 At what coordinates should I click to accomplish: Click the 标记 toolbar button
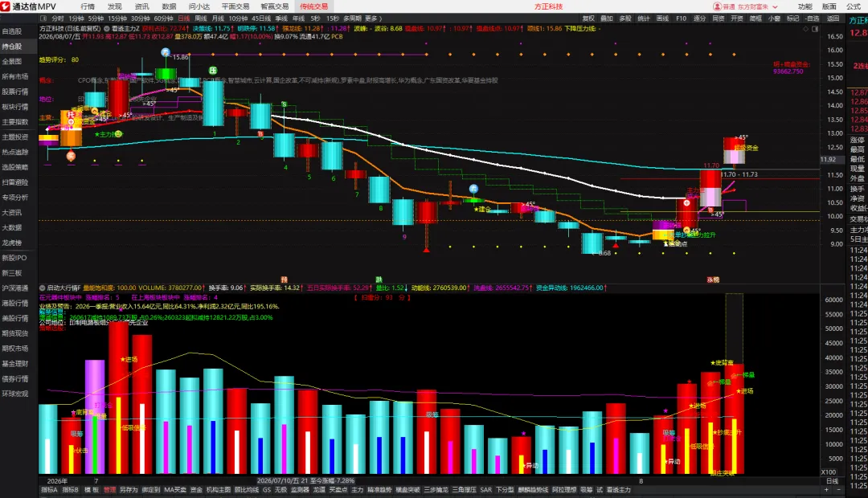(x=793, y=18)
